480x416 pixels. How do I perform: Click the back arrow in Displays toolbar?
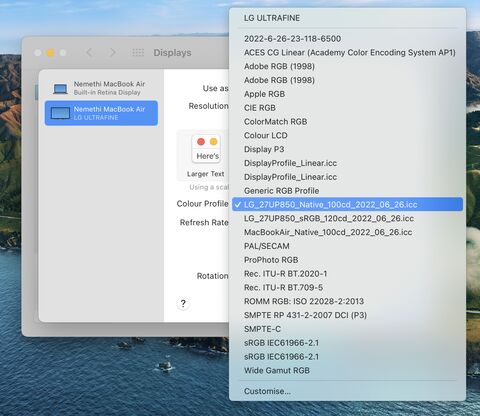coord(89,52)
